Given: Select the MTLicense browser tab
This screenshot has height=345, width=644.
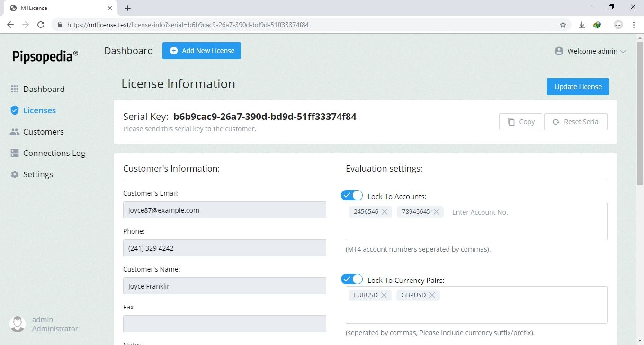Looking at the screenshot, I should (x=61, y=8).
